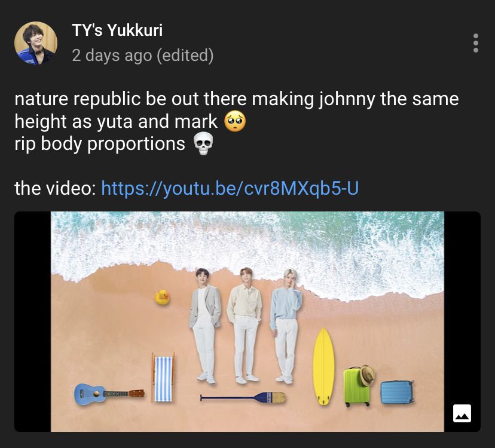The image size is (495, 448).
Task: Click the person in the cream shirt
Action: tap(245, 325)
